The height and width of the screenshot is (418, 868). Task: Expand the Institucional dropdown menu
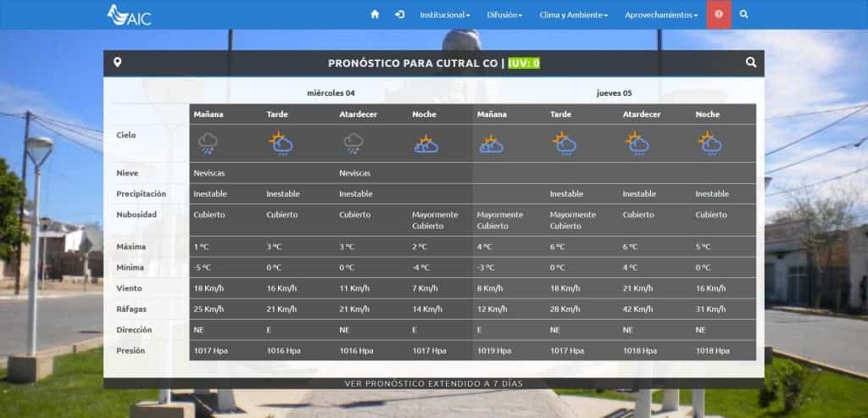click(x=444, y=14)
